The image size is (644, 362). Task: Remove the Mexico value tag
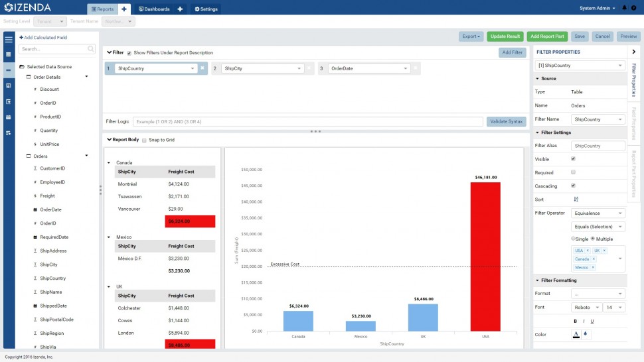[593, 267]
